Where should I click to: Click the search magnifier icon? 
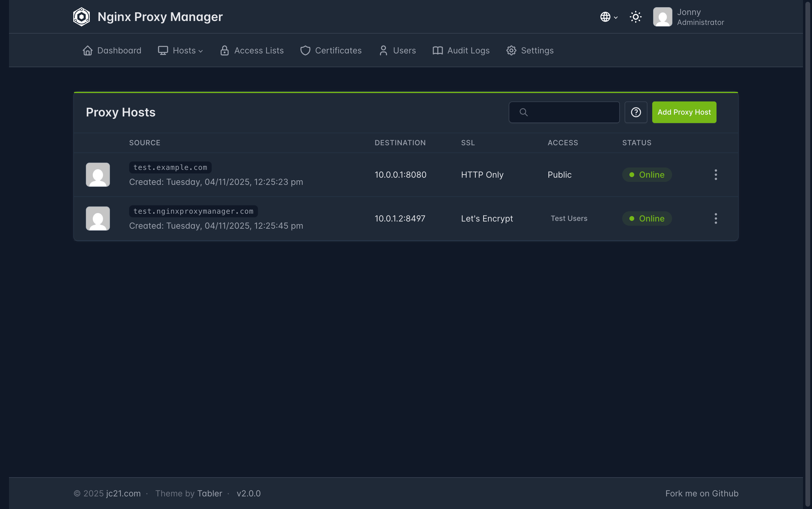coord(523,113)
